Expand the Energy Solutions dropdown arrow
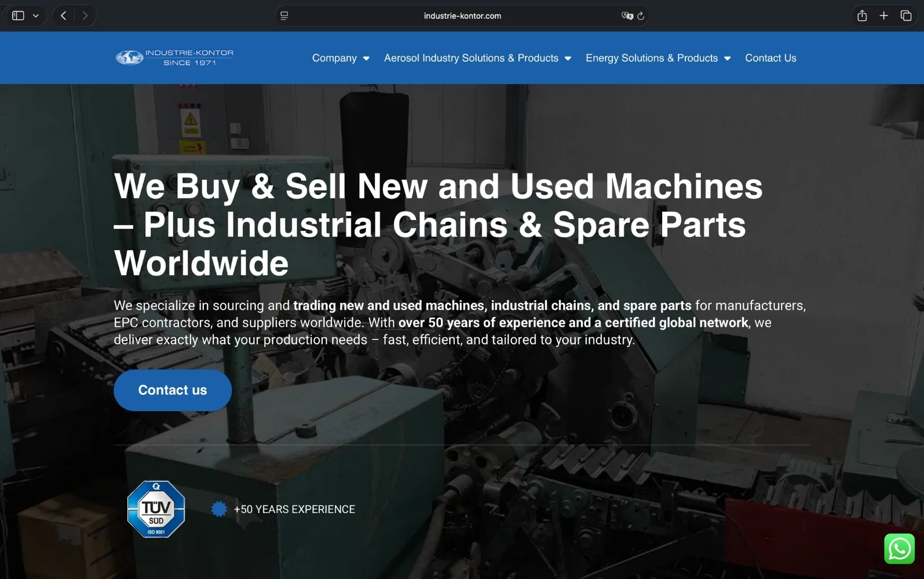Viewport: 924px width, 579px height. [x=727, y=58]
